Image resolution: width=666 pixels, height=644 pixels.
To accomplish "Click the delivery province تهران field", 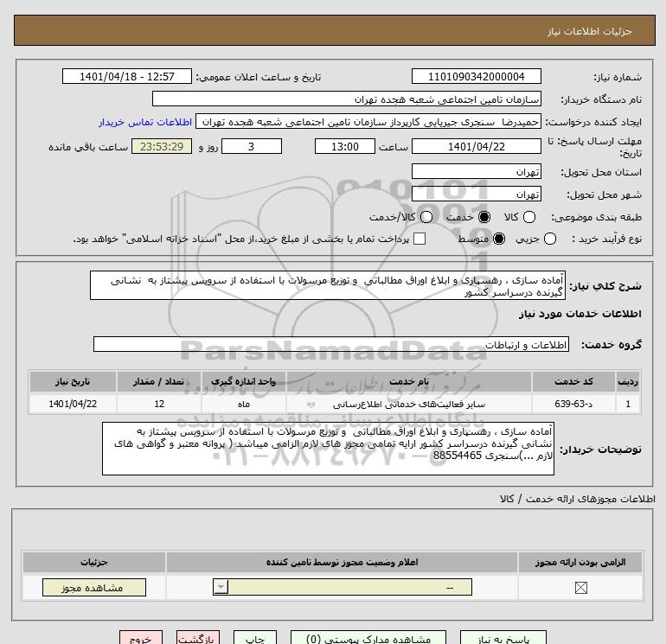I will [x=476, y=171].
